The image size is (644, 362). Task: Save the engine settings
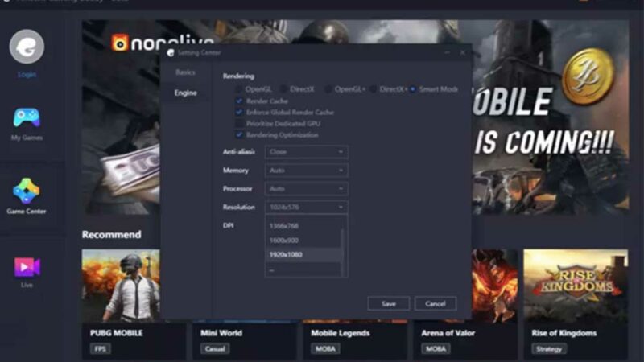click(389, 304)
